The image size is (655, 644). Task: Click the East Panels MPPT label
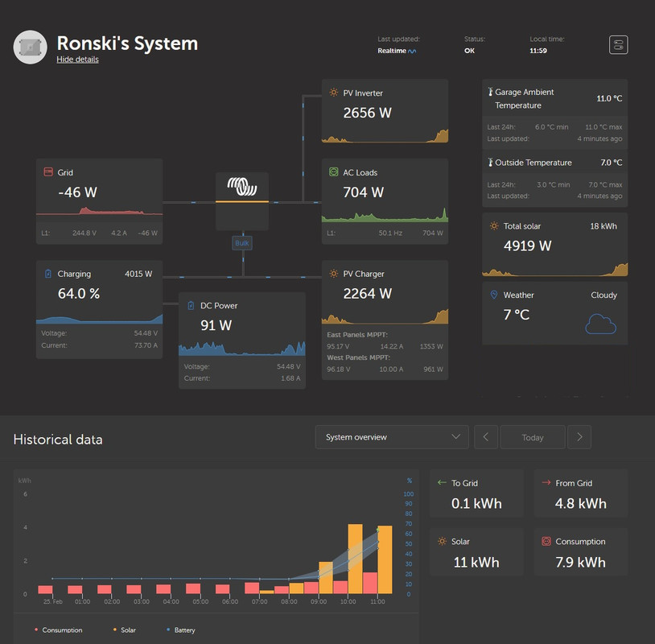click(x=357, y=335)
